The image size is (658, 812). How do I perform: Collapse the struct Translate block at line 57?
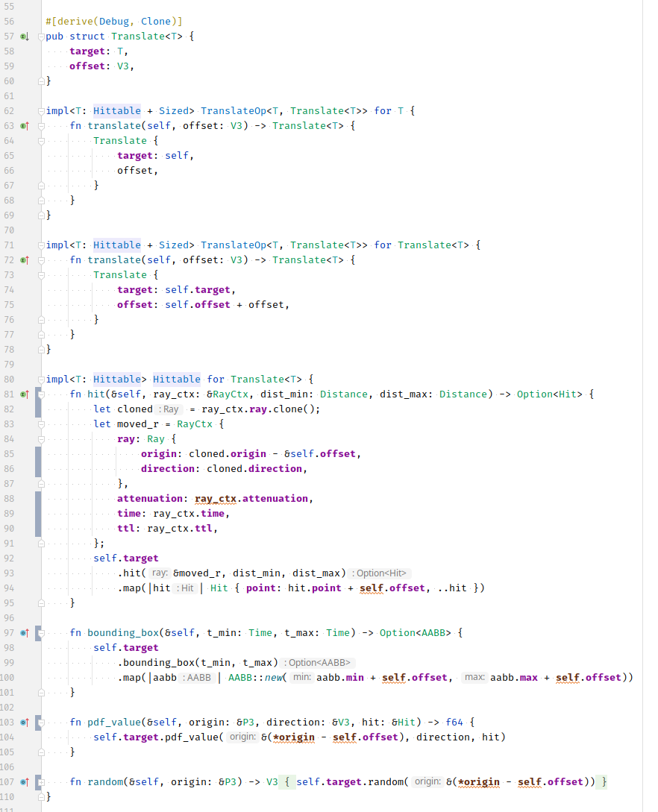(x=41, y=37)
